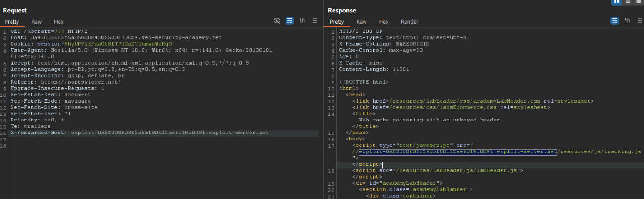Click the Age: 0 response header
Viewport: 644px width, 199px height.
(349, 56)
